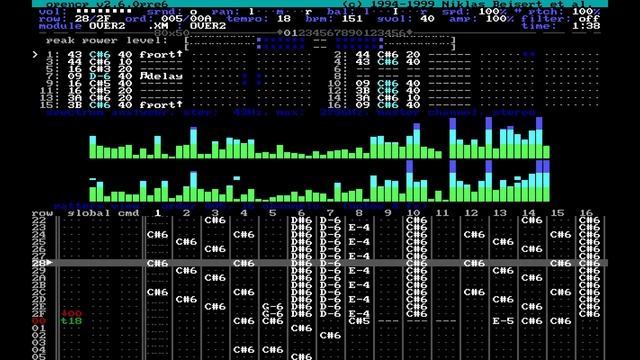Click the row counter 28/2F
Screen dimensions: 640x360
pyautogui.click(x=93, y=19)
